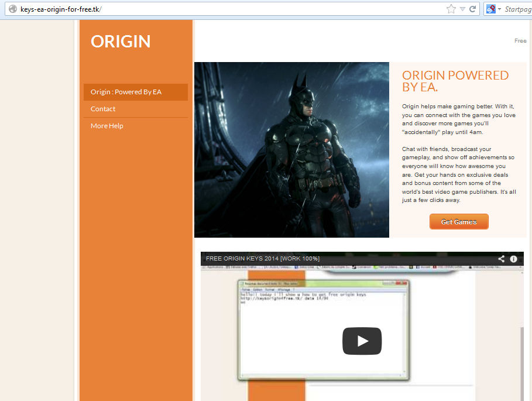The height and width of the screenshot is (401, 532).
Task: Select the Origin : Powered By EA menu item
Action: (135, 92)
